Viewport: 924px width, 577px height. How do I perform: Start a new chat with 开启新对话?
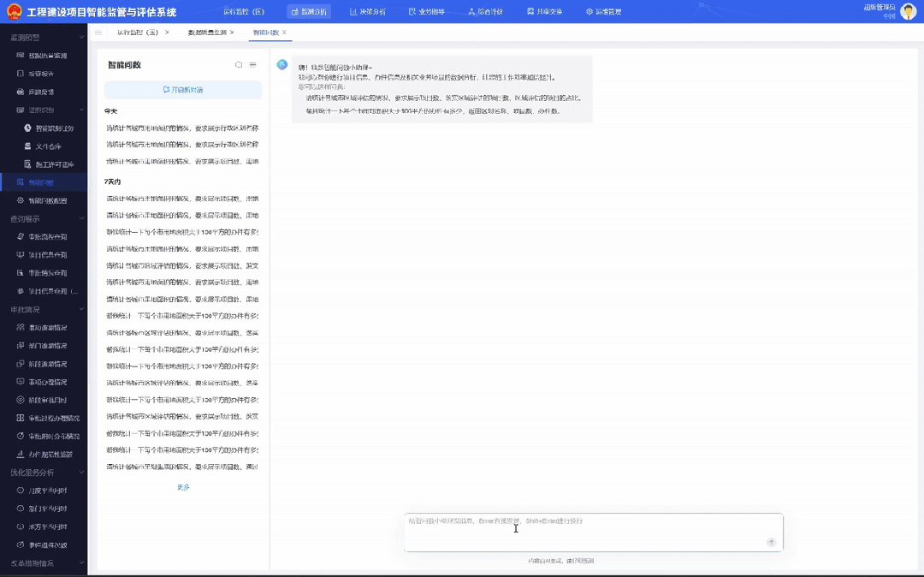[x=183, y=90]
